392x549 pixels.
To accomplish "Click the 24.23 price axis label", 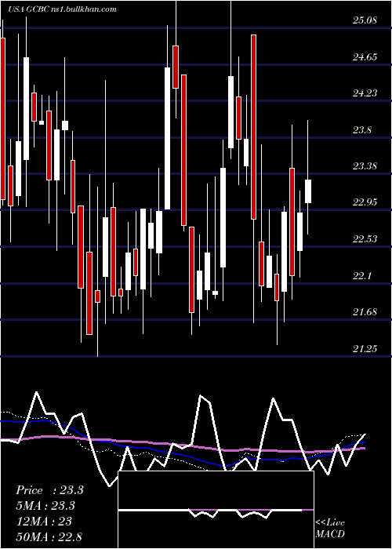I will (365, 93).
